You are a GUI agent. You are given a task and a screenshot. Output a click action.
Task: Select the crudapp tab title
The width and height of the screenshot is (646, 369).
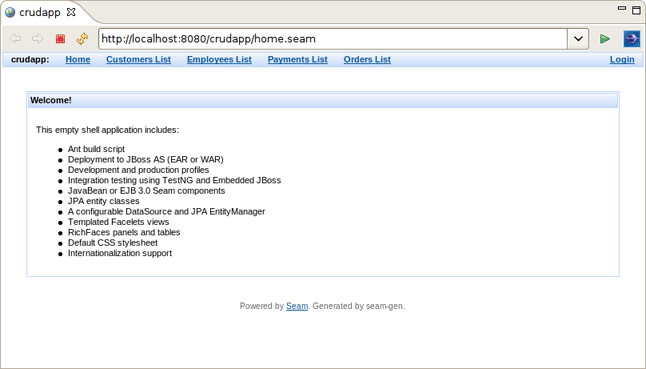point(40,12)
